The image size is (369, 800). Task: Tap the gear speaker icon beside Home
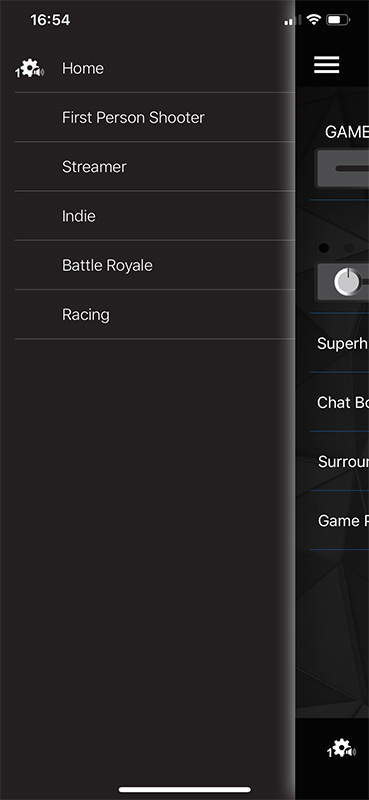point(30,68)
